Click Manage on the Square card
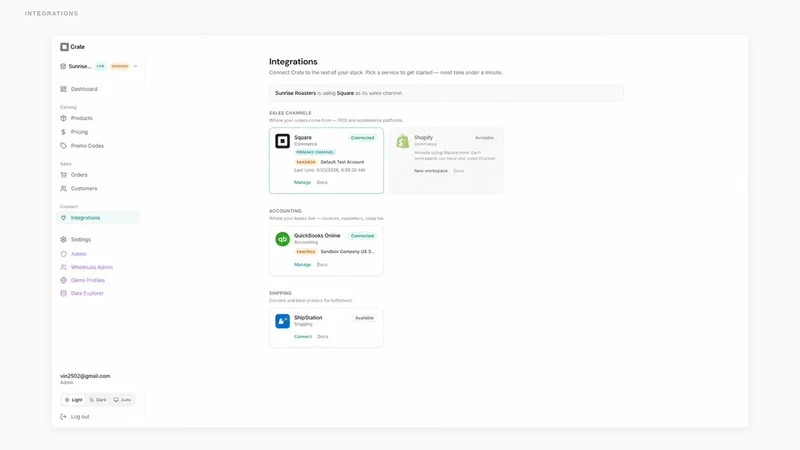This screenshot has height=450, width=800. (x=303, y=182)
